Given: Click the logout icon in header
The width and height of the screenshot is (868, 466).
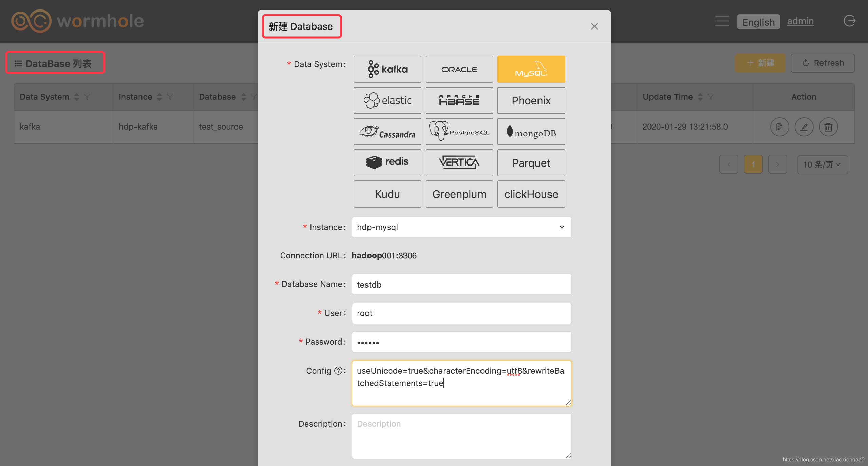Looking at the screenshot, I should [x=849, y=21].
